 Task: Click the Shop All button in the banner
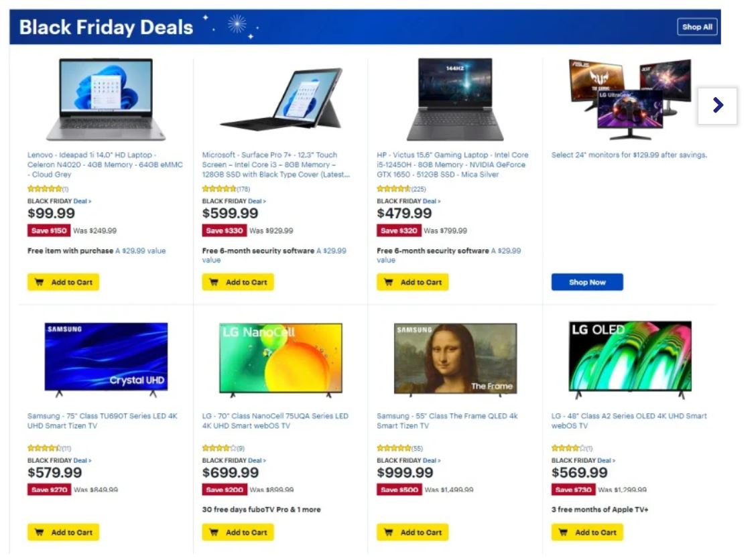697,27
